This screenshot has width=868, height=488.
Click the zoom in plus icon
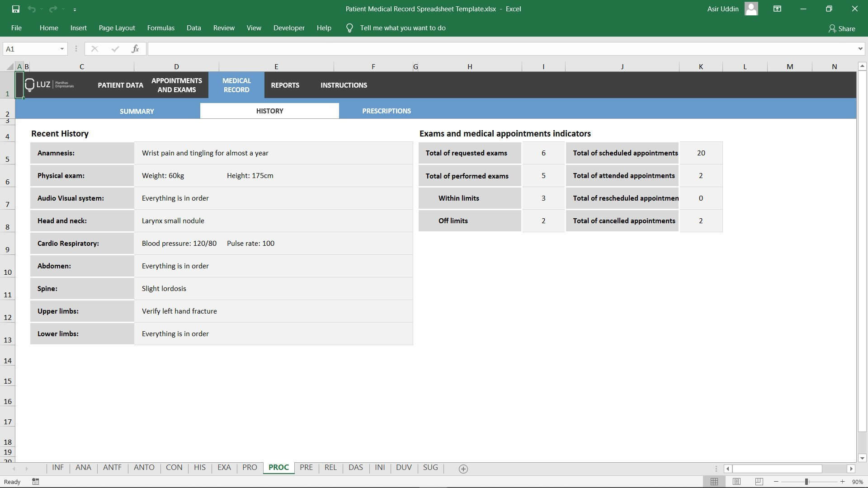pyautogui.click(x=842, y=482)
